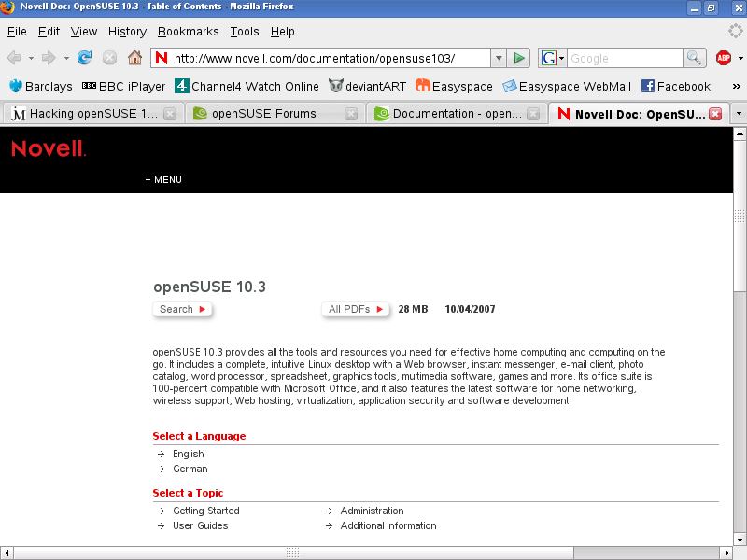
Task: Click the Forward arrow button
Action: (x=49, y=58)
